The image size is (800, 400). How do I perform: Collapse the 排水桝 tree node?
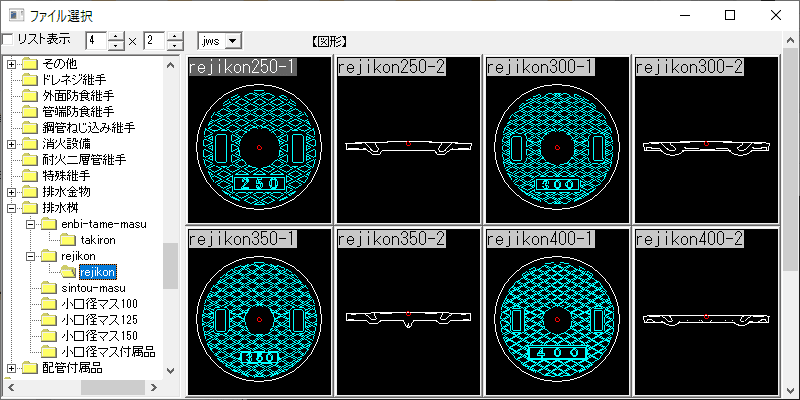[12, 208]
